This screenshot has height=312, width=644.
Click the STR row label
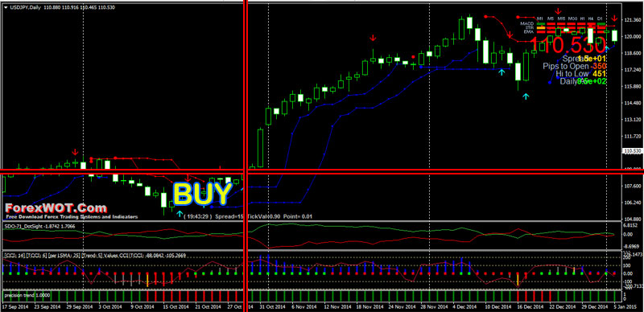530,28
